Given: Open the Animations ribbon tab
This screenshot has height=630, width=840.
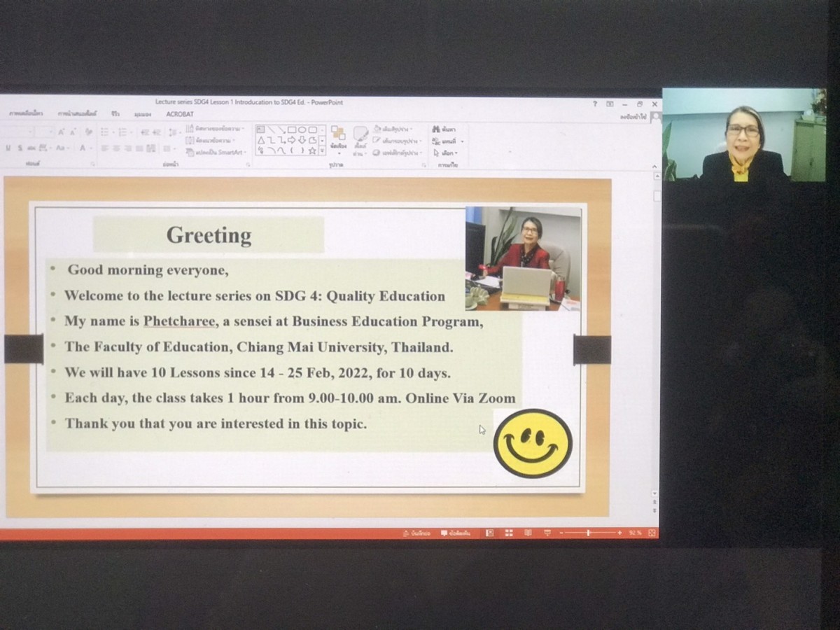Looking at the screenshot, I should [x=26, y=113].
